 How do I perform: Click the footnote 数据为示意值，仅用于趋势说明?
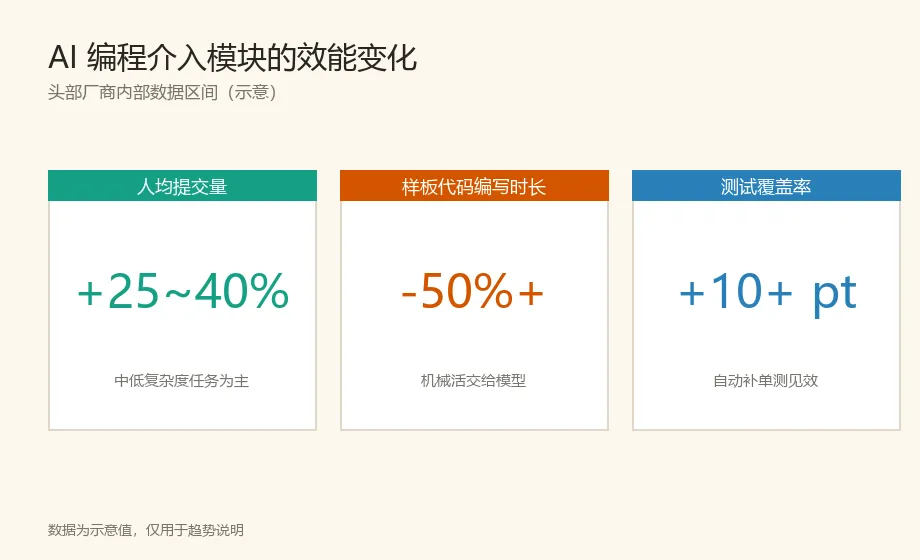[146, 530]
